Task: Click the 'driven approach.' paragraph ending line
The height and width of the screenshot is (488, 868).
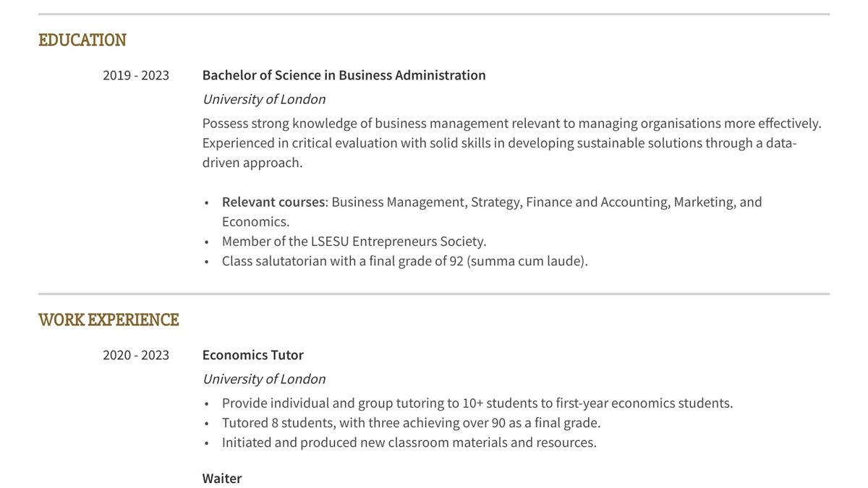Action: (x=252, y=163)
